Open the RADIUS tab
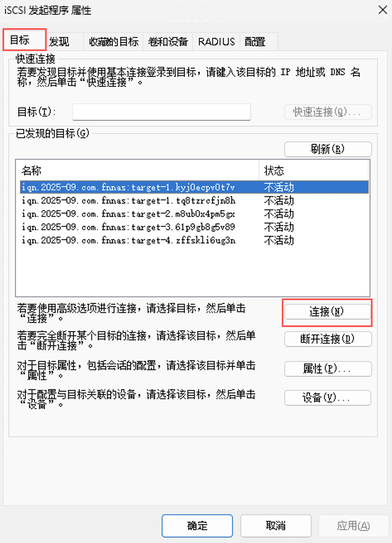The height and width of the screenshot is (543, 392). 216,42
